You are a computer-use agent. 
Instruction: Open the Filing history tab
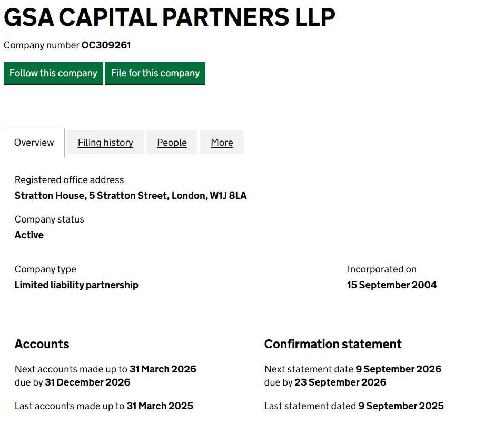(x=105, y=143)
